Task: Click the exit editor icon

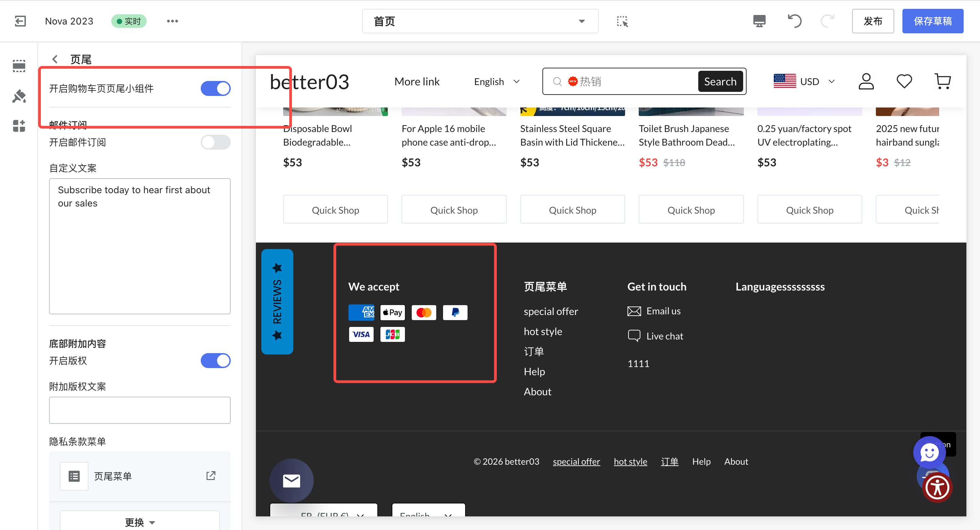Action: (20, 21)
